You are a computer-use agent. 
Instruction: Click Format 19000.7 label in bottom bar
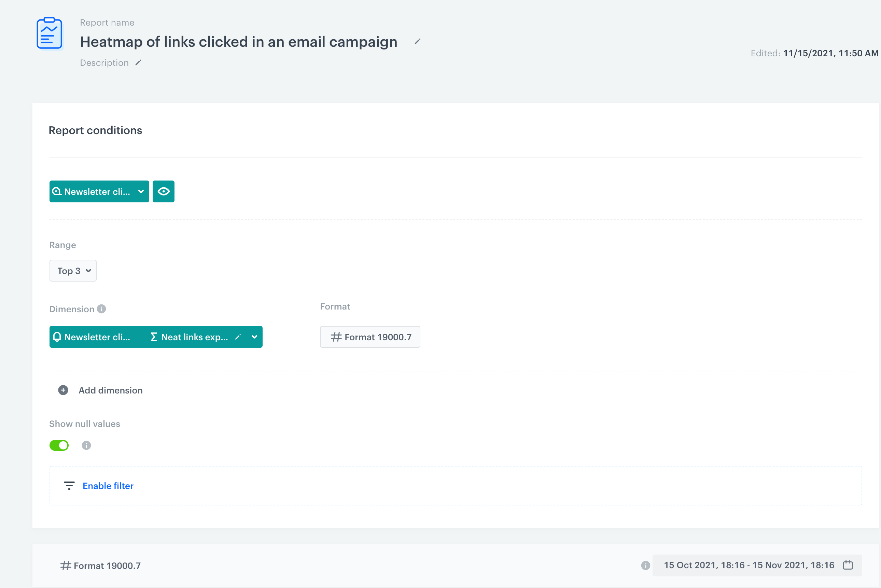click(100, 565)
